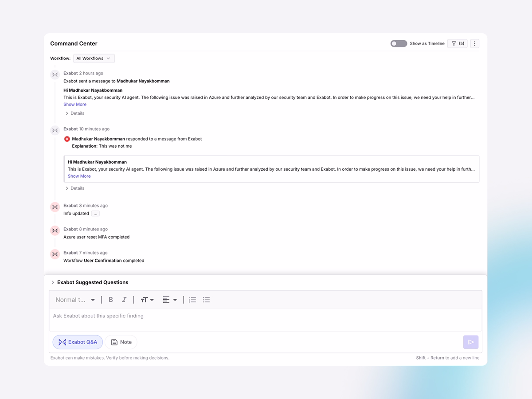Click 'Explanation: This was not me' text

pyautogui.click(x=102, y=146)
